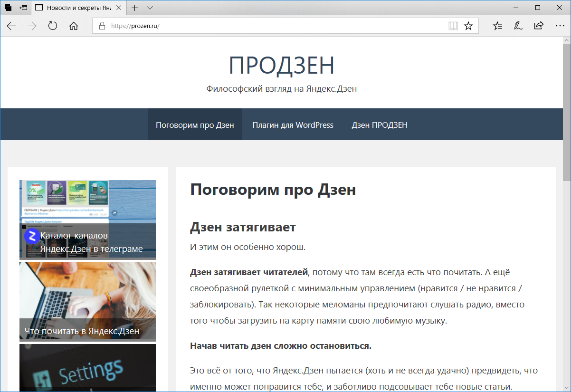This screenshot has height=392, width=571.
Task: Close the Новости и секреты tab
Action: coord(118,8)
